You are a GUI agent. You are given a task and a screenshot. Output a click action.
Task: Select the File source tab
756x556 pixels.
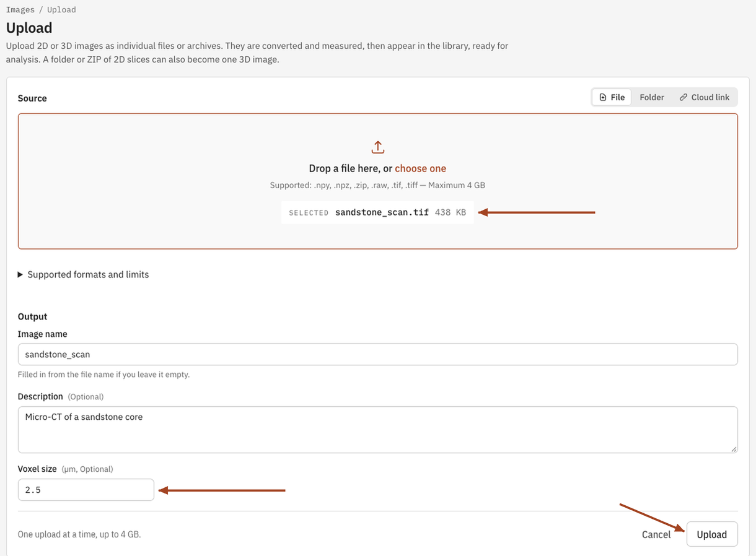point(612,97)
